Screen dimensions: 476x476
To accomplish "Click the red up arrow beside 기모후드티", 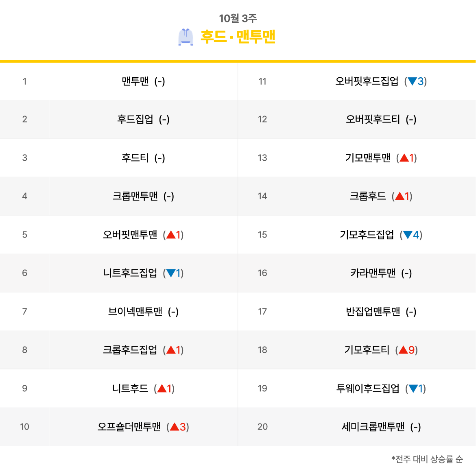I will (403, 350).
